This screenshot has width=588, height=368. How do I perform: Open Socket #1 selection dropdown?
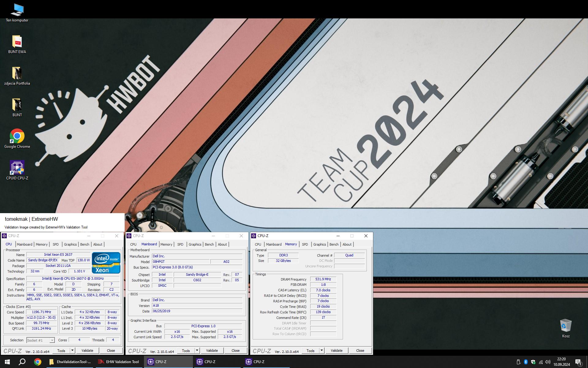pos(40,340)
